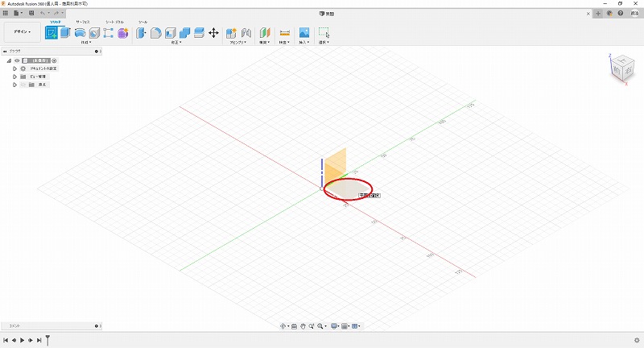This screenshot has height=348, width=644.
Task: Click the Save icon
Action: [x=31, y=13]
